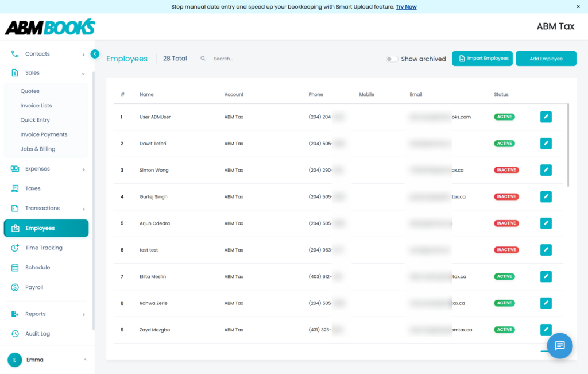Edit Dawit Teferi with pencil icon
This screenshot has height=374, width=588.
(x=546, y=143)
